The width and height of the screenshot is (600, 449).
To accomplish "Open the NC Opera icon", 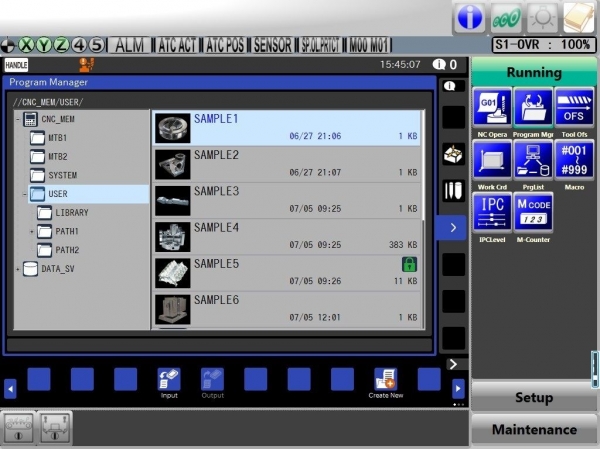I will coord(492,107).
